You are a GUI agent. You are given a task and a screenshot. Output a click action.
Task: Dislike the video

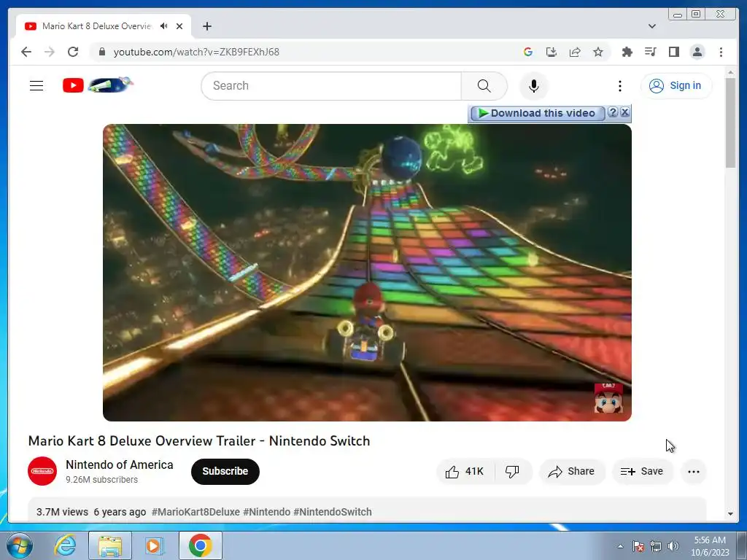(x=513, y=472)
